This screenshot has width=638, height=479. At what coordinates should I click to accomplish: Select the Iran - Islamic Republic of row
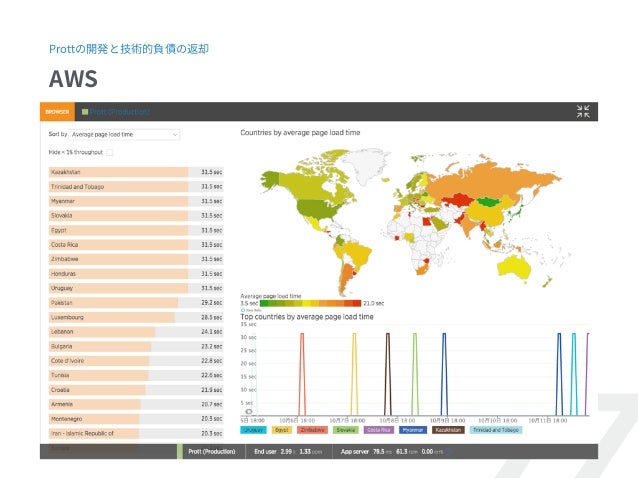[x=136, y=433]
